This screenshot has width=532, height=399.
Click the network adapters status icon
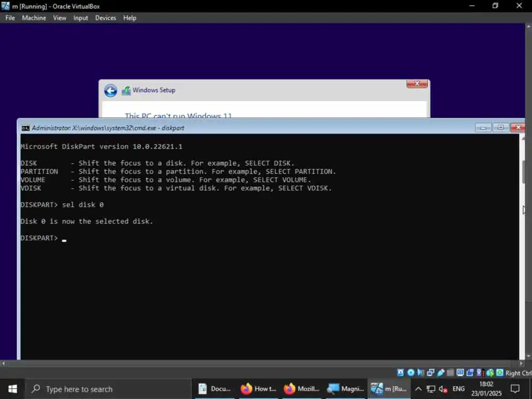point(431,373)
